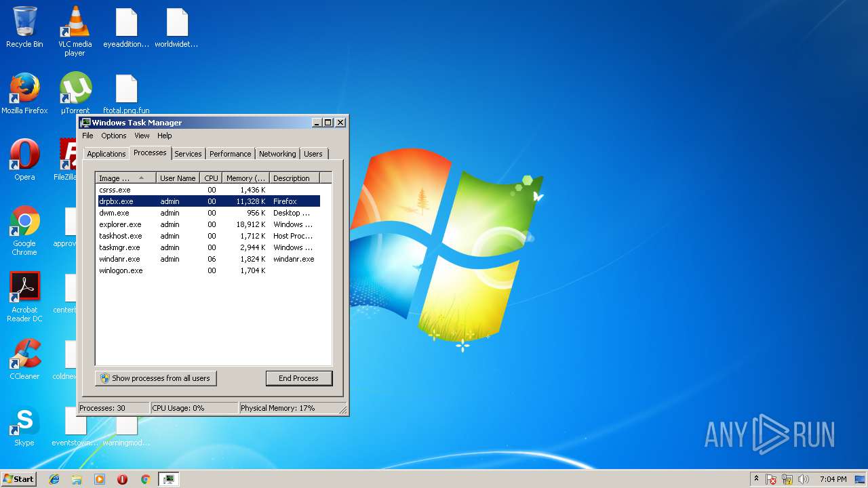Open media player taskbar icon

point(100,479)
